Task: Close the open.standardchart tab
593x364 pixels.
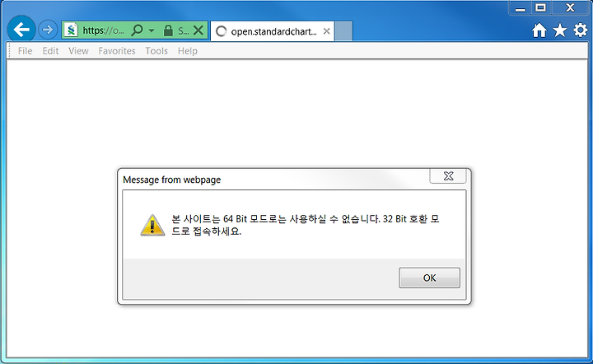Action: [x=326, y=31]
